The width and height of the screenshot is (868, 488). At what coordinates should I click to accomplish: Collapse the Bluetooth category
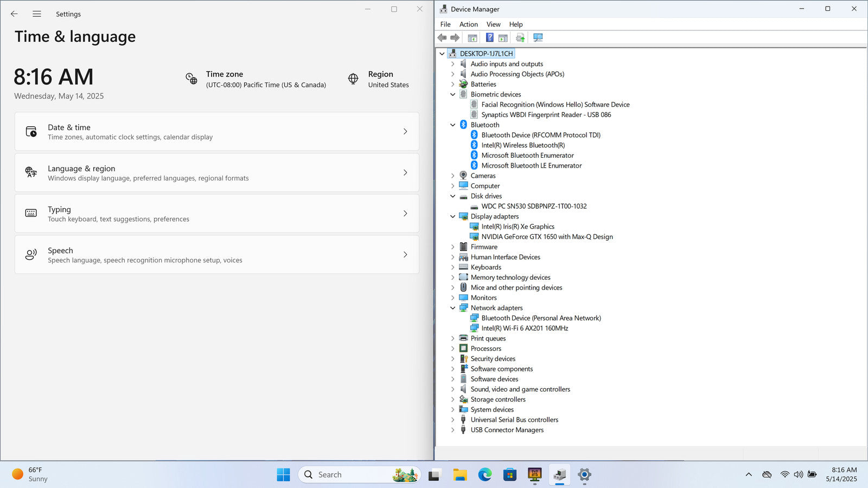click(453, 125)
